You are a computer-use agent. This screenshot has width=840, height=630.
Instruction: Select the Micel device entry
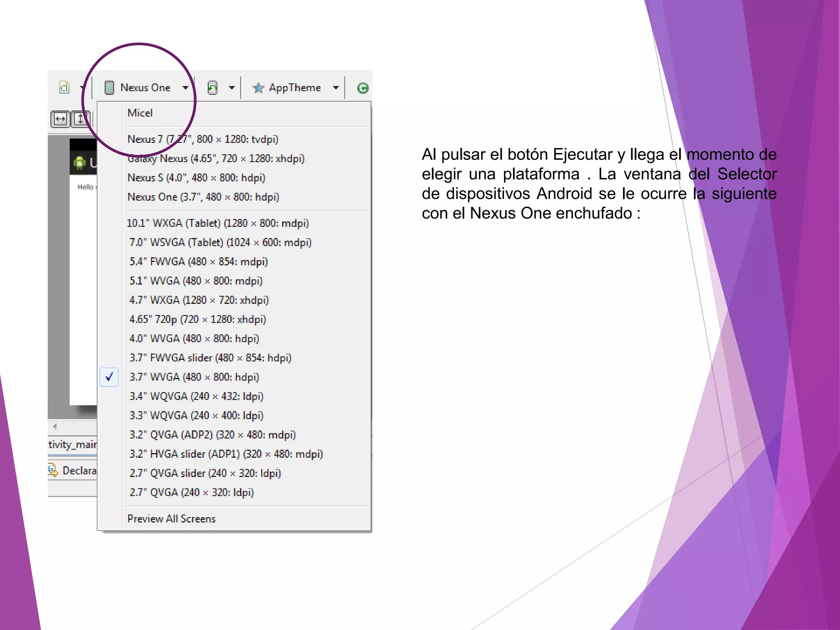pyautogui.click(x=140, y=113)
